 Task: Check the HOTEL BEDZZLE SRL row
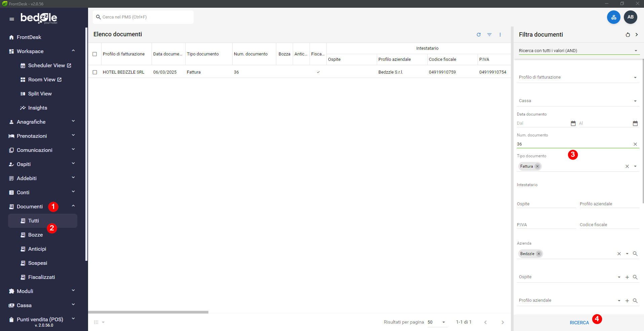[95, 72]
